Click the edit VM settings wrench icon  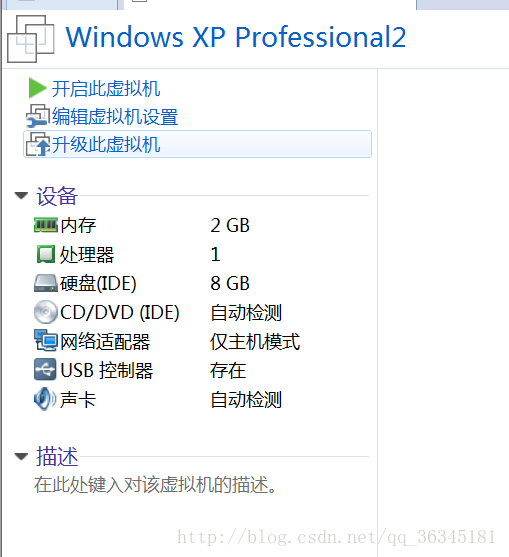click(37, 116)
